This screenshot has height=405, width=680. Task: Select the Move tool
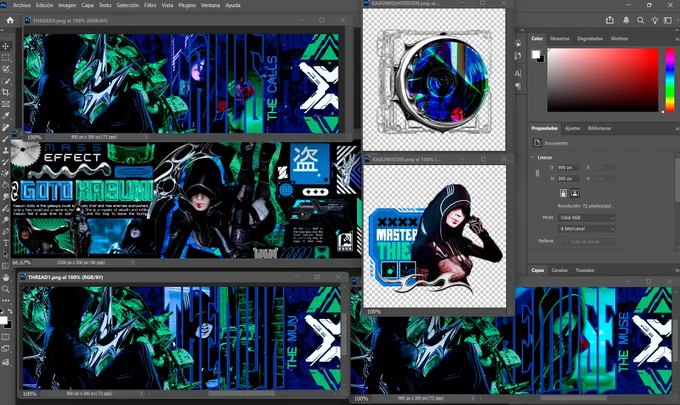(x=6, y=46)
